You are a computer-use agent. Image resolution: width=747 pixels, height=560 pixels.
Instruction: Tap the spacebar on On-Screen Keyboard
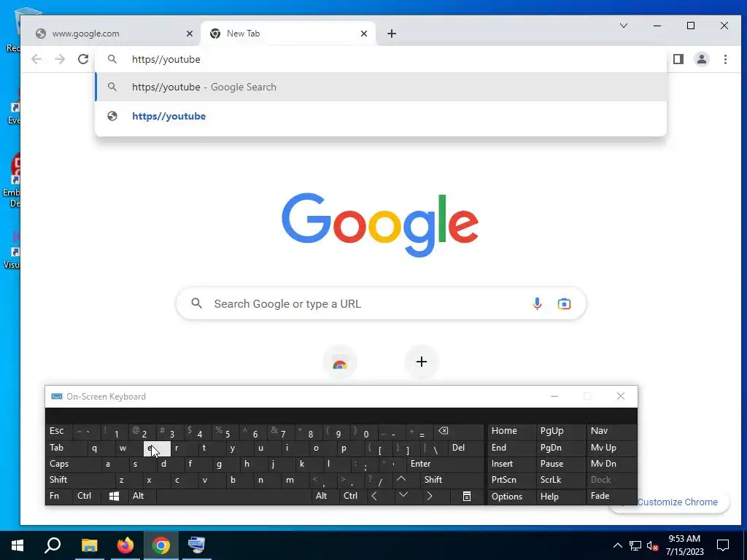(x=233, y=496)
